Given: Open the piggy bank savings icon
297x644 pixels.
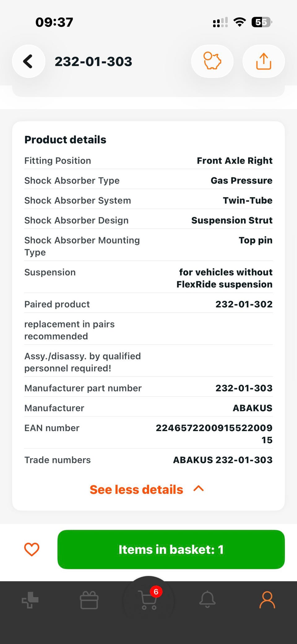Looking at the screenshot, I should [212, 61].
